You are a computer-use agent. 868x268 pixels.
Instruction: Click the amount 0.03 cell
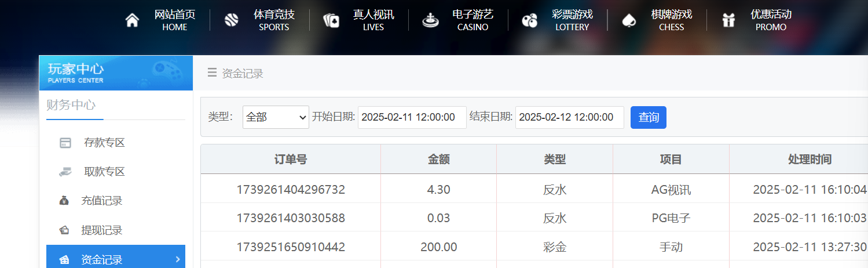[439, 218]
